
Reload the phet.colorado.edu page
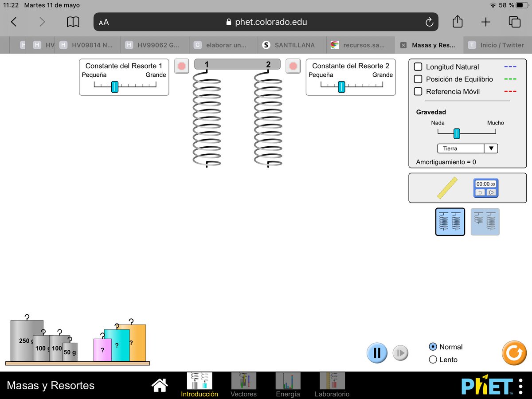pos(429,22)
